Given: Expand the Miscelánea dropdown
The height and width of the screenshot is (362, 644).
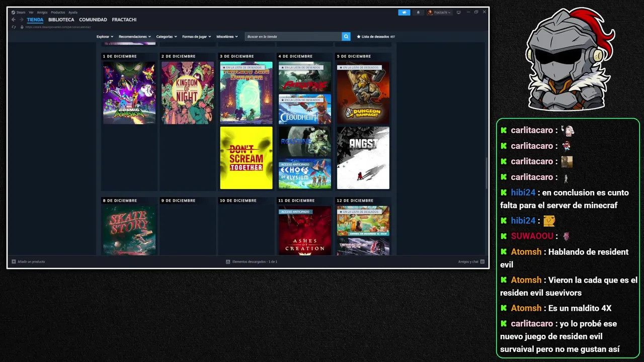Looking at the screenshot, I should (x=227, y=37).
